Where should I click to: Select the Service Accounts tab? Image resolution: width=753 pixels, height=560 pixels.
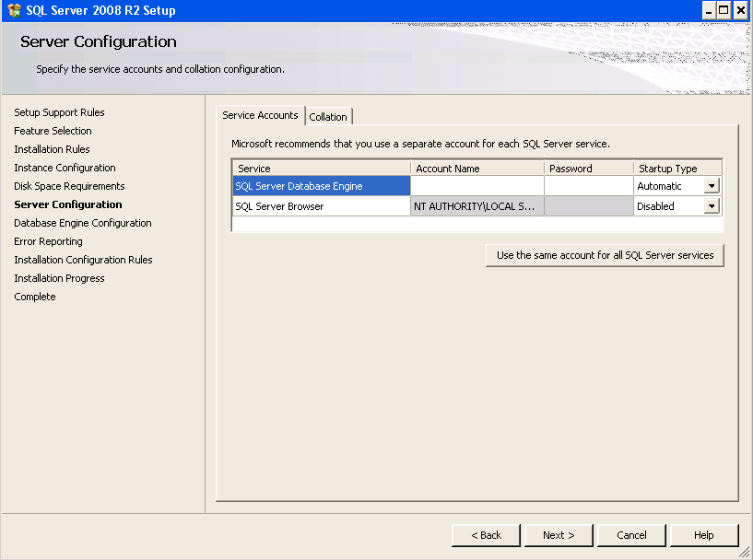click(x=260, y=115)
